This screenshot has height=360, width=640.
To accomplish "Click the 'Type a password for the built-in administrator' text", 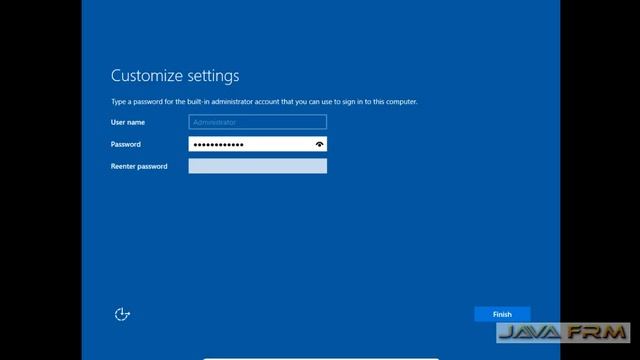I will point(264,102).
